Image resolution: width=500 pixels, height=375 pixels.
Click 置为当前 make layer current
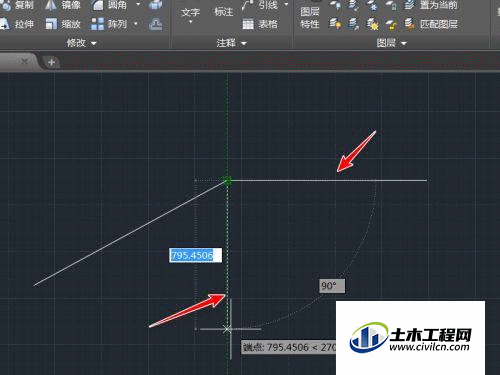431,5
